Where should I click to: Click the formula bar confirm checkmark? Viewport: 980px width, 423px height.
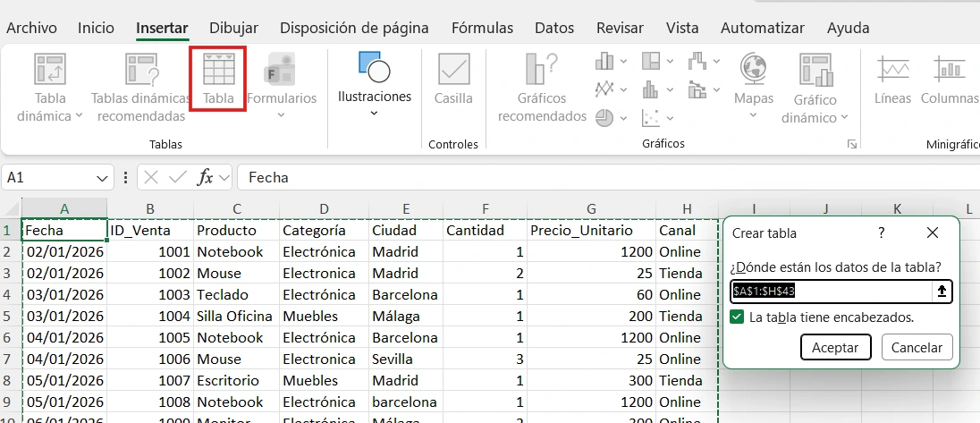(178, 177)
